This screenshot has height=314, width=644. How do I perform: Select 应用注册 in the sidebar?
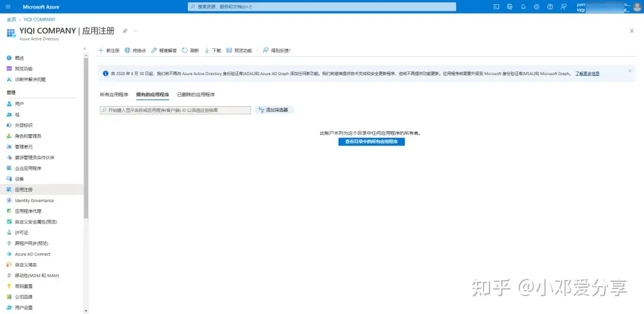click(x=42, y=189)
